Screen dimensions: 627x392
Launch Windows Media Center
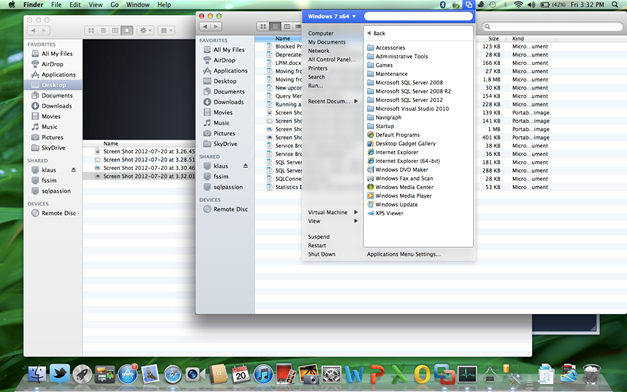point(400,187)
